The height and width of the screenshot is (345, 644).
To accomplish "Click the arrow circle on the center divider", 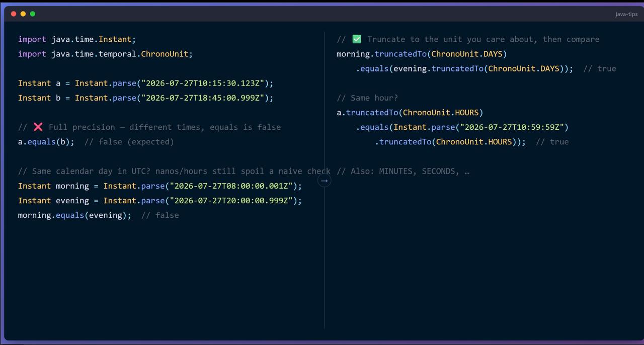I will click(325, 181).
